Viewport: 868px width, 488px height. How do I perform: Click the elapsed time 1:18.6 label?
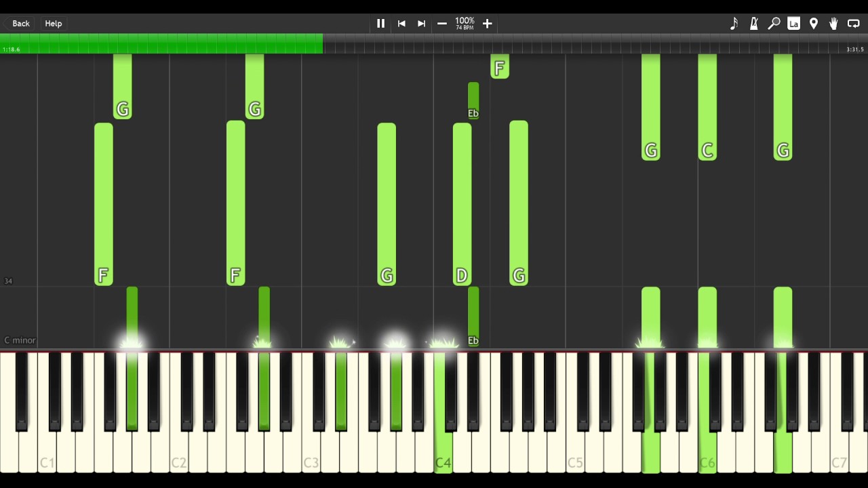(12, 49)
